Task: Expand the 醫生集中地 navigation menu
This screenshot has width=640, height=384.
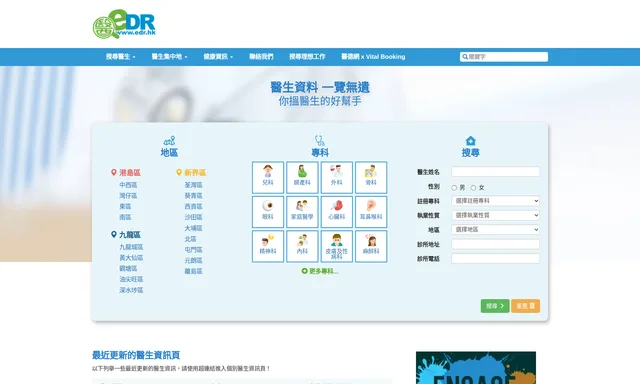Action: pos(169,57)
